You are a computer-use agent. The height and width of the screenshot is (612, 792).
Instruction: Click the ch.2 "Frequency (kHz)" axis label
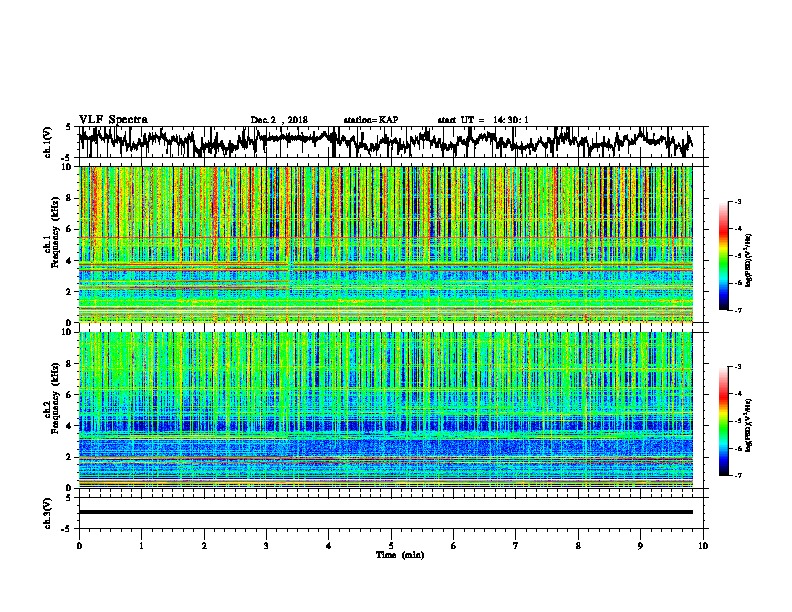tap(55, 398)
